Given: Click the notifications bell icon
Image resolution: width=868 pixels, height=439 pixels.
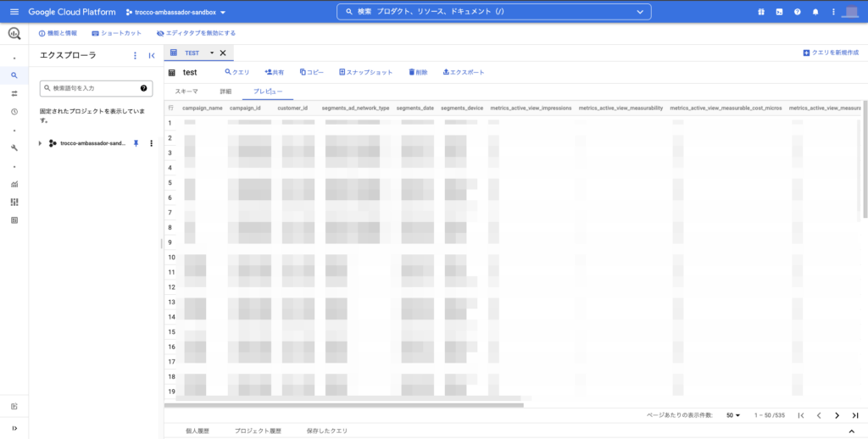Looking at the screenshot, I should coord(815,12).
